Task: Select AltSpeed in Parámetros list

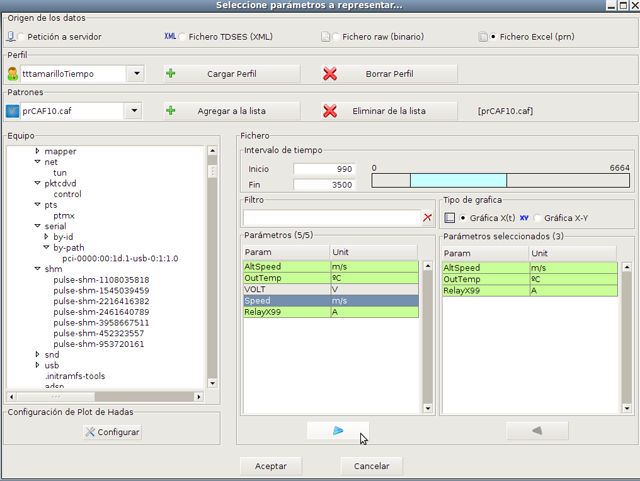Action: tap(331, 267)
